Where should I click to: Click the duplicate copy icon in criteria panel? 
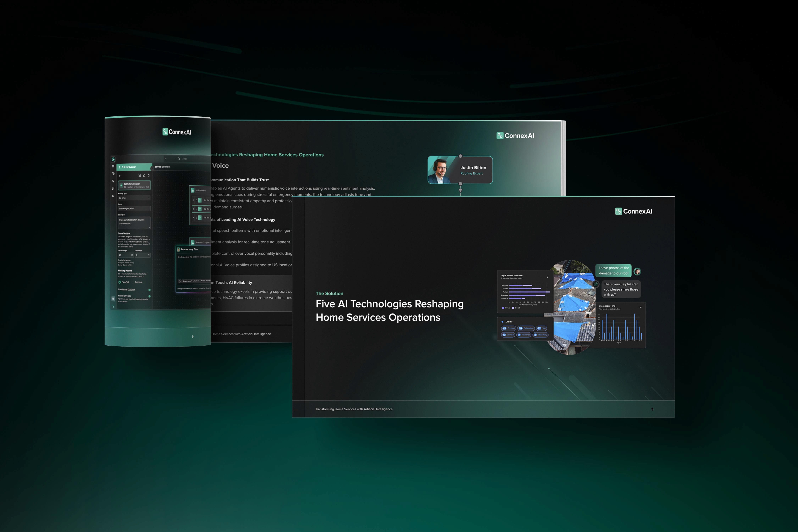144,176
